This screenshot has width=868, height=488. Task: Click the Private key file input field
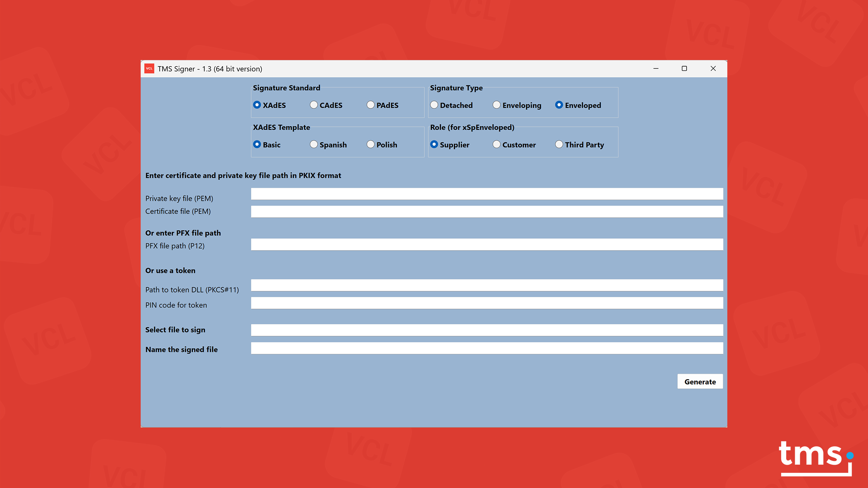[487, 194]
